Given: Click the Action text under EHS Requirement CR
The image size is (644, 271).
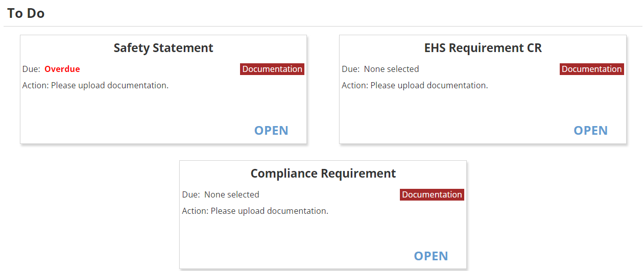Looking at the screenshot, I should pos(415,85).
